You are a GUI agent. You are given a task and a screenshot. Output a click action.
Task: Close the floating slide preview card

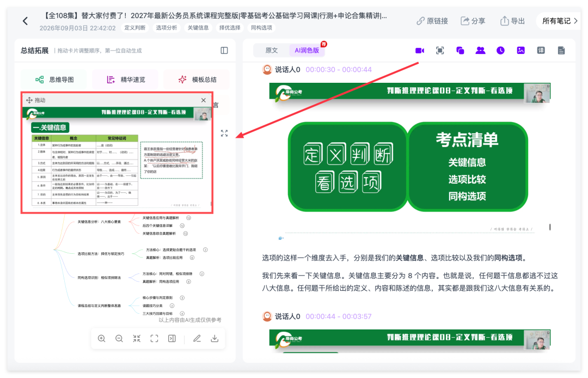point(203,100)
